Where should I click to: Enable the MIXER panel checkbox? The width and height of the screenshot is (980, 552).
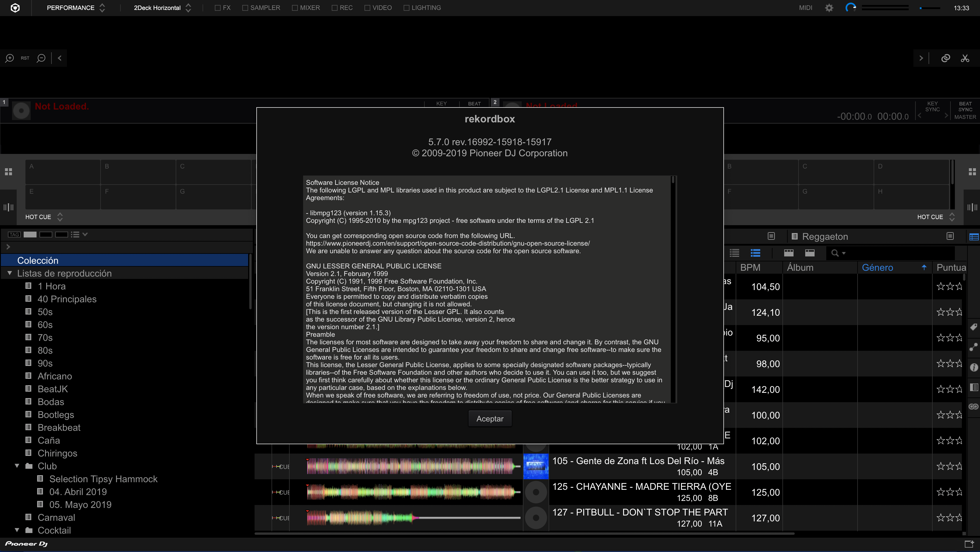pos(295,8)
